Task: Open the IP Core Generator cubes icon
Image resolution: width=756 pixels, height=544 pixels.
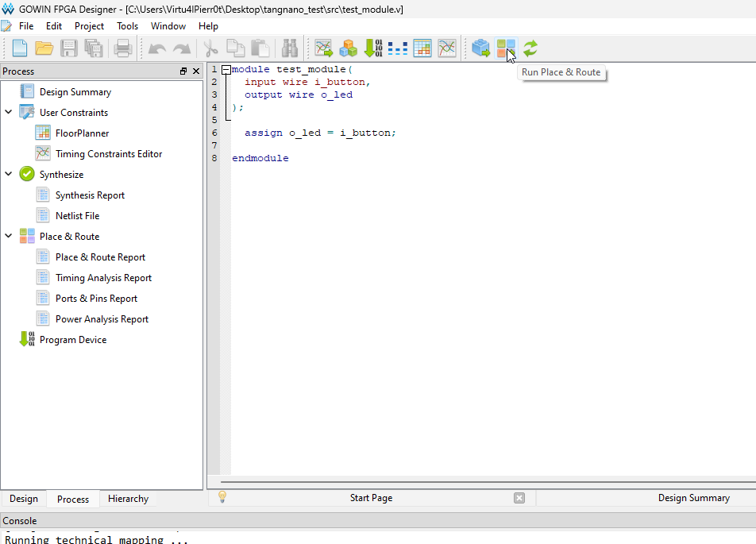Action: pyautogui.click(x=348, y=48)
